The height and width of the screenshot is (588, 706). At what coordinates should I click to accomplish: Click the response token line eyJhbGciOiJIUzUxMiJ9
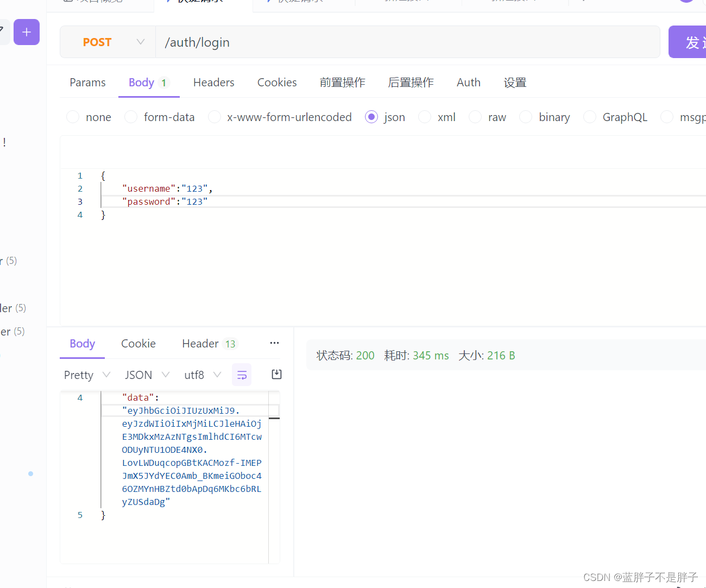181,410
